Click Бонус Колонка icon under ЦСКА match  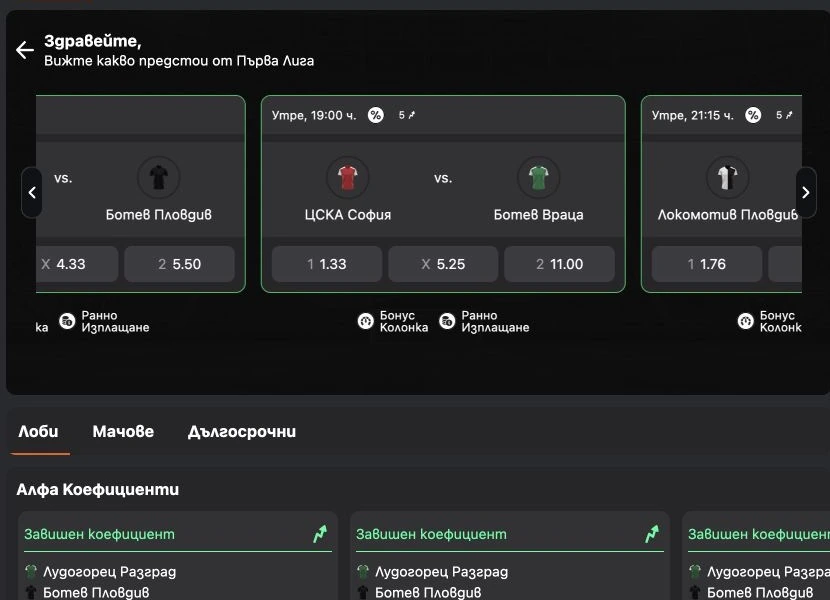point(366,321)
